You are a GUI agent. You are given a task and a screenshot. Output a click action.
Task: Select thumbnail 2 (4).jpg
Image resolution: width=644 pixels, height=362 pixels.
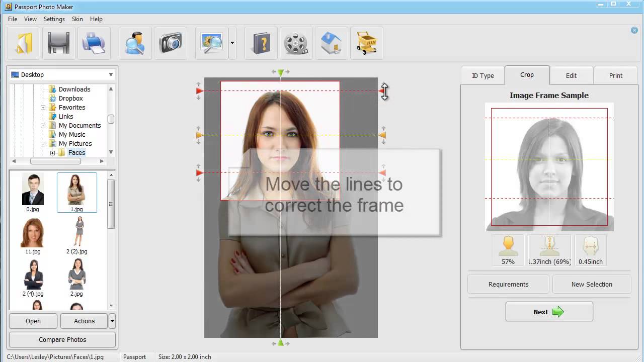(x=33, y=278)
